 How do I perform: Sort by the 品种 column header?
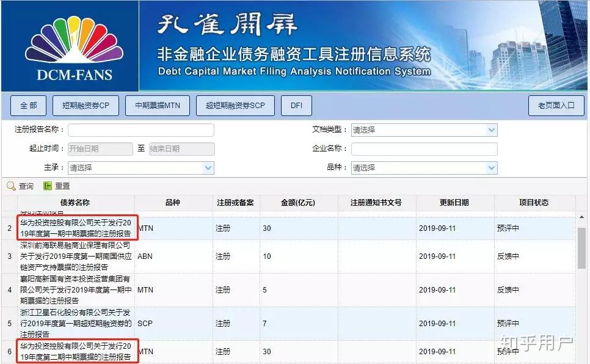pyautogui.click(x=173, y=203)
